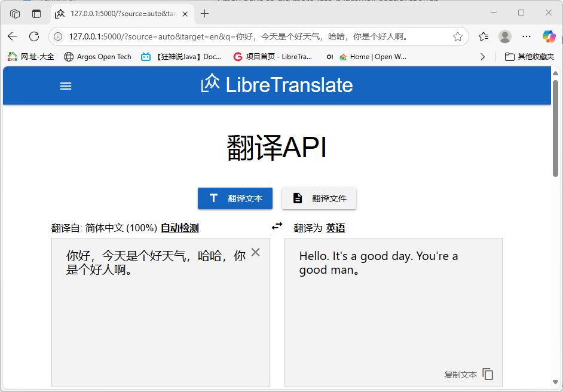This screenshot has height=392, width=563.
Task: Open the browser profile menu
Action: pos(505,36)
